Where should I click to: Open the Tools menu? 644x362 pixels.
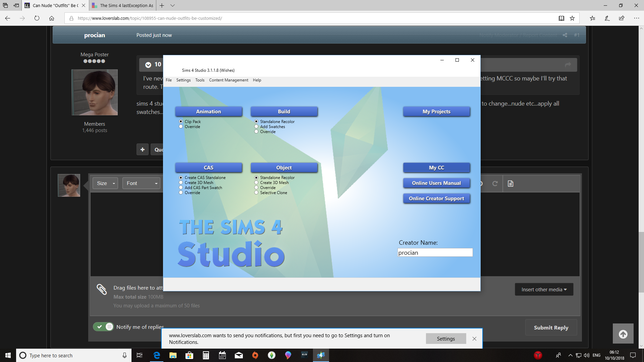coord(200,80)
